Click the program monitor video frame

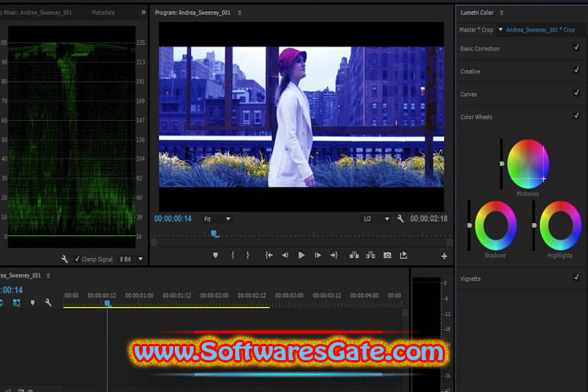[x=301, y=117]
